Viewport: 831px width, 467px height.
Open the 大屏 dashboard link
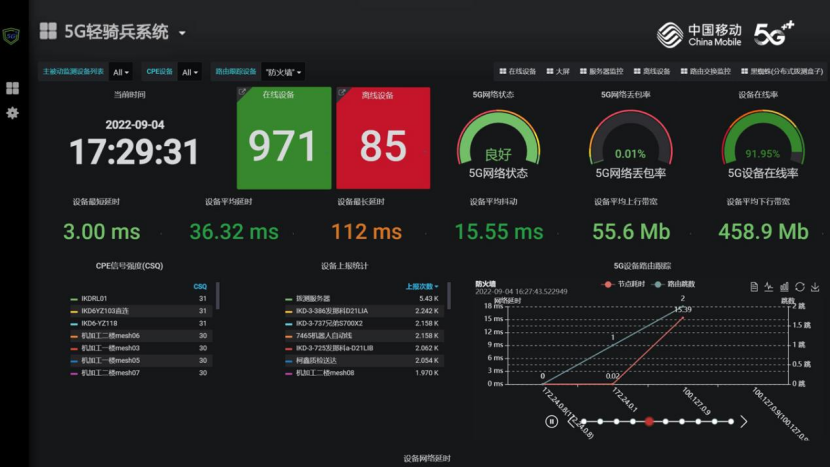point(558,71)
